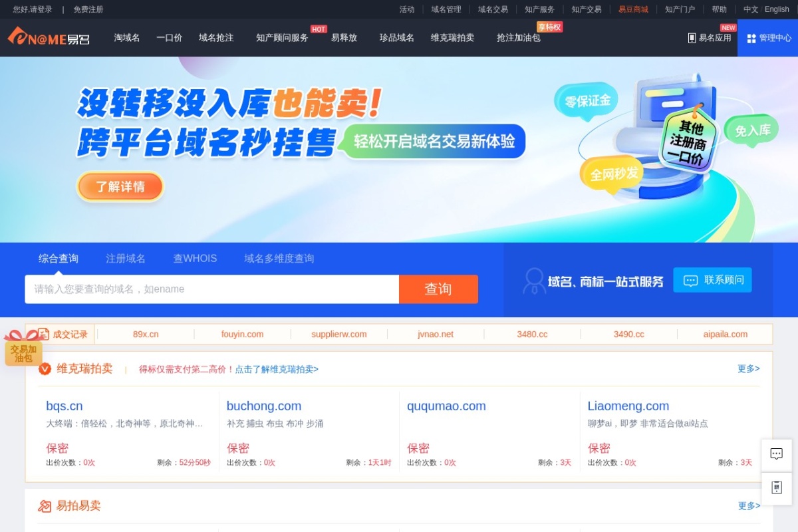This screenshot has height=532, width=798.
Task: Click 更多 in 维克瑞拍卖 section
Action: (x=749, y=368)
